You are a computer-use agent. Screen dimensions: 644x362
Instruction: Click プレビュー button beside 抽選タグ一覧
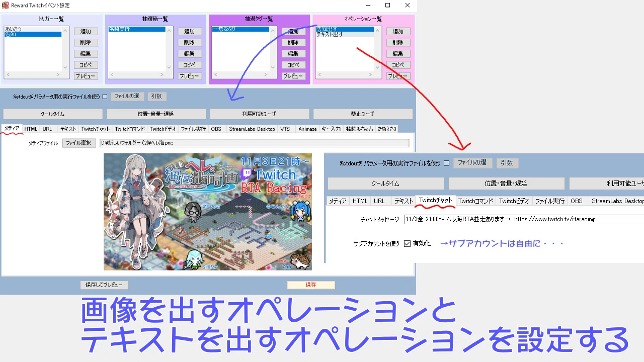(x=293, y=76)
